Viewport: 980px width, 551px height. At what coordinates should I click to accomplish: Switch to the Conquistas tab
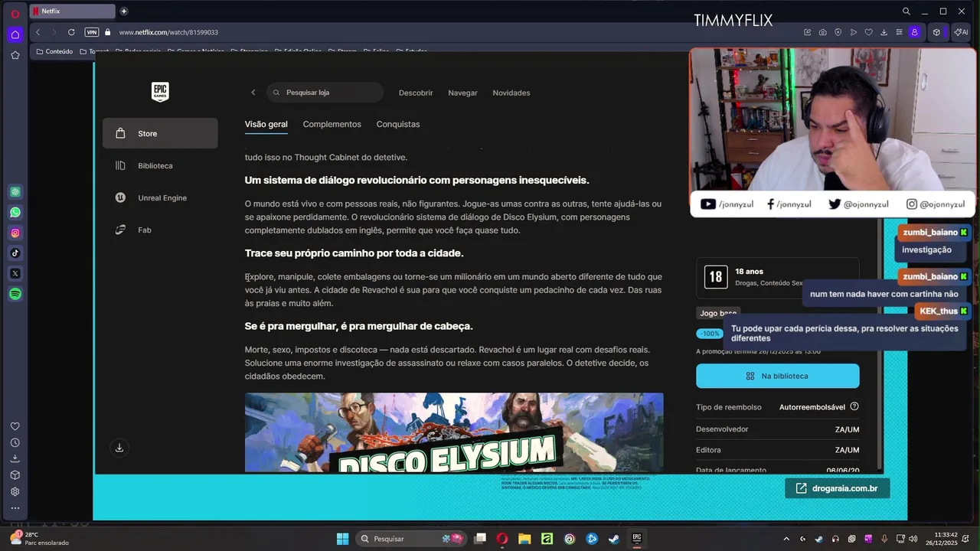point(398,124)
